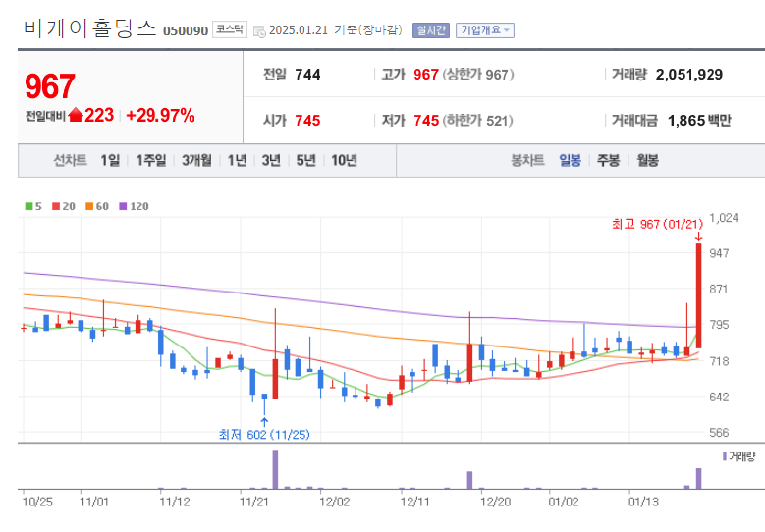The width and height of the screenshot is (765, 532).
Task: Click the red 20-day moving average swatch
Action: [56, 206]
